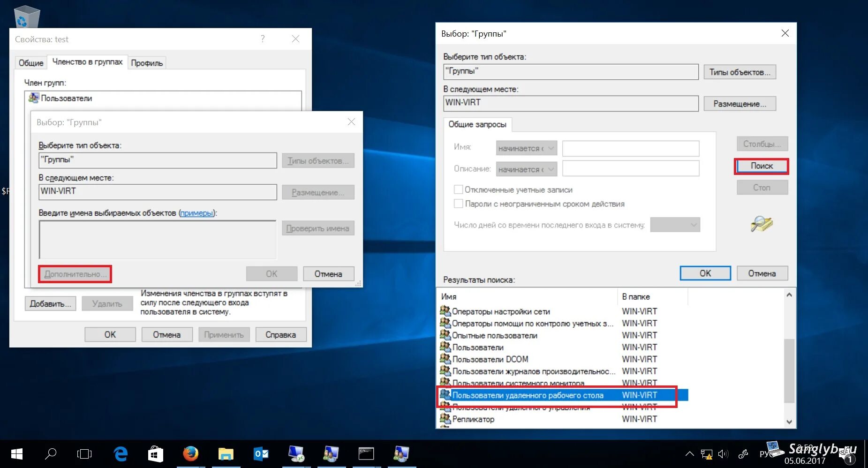The image size is (868, 468).
Task: Open Outlook from taskbar
Action: pyautogui.click(x=261, y=454)
